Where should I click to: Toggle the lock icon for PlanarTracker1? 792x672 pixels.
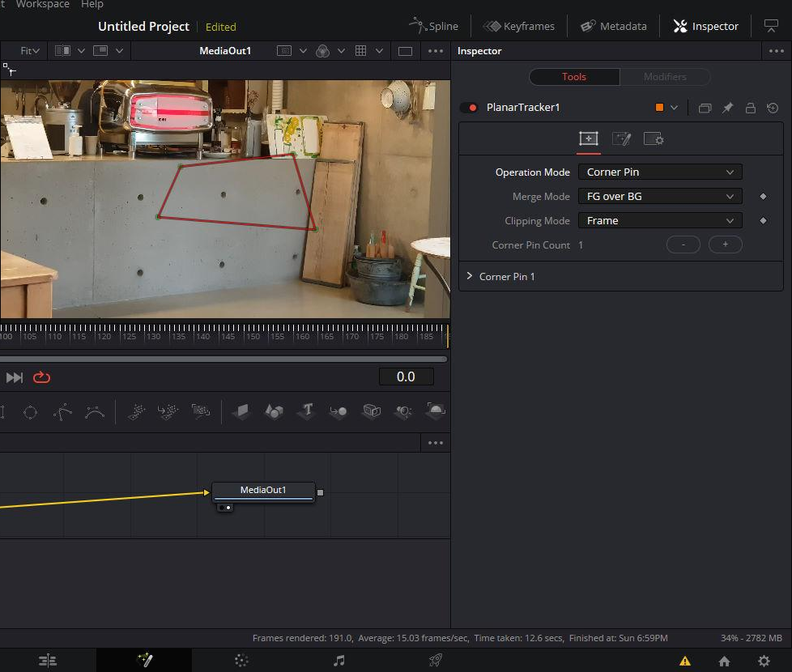(x=751, y=108)
